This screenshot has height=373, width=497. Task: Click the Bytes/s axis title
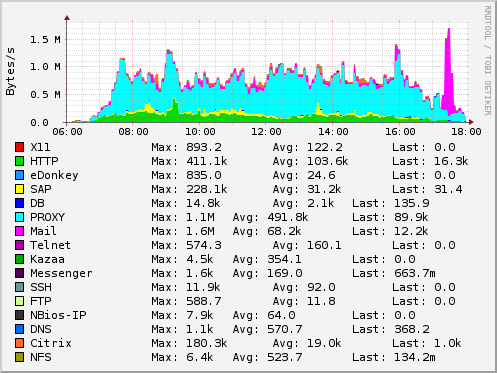(10, 71)
